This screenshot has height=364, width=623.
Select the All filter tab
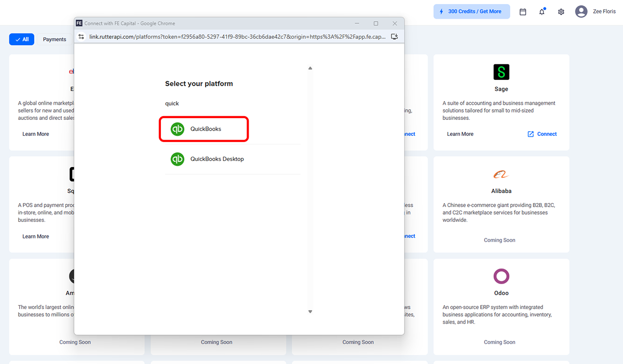point(22,39)
